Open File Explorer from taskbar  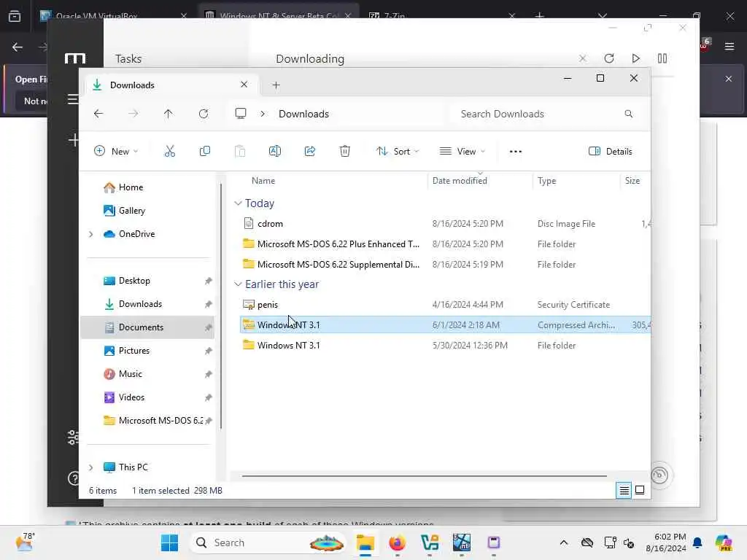[365, 542]
